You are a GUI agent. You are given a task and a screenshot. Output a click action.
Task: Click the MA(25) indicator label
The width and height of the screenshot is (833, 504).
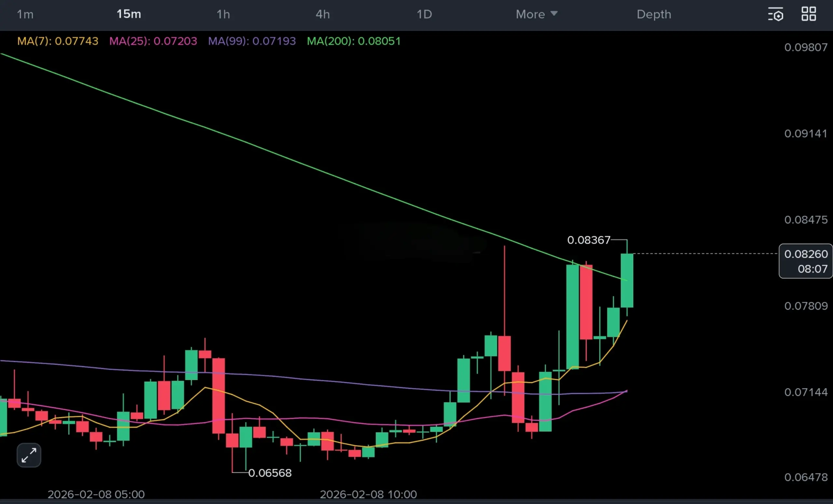coord(153,41)
